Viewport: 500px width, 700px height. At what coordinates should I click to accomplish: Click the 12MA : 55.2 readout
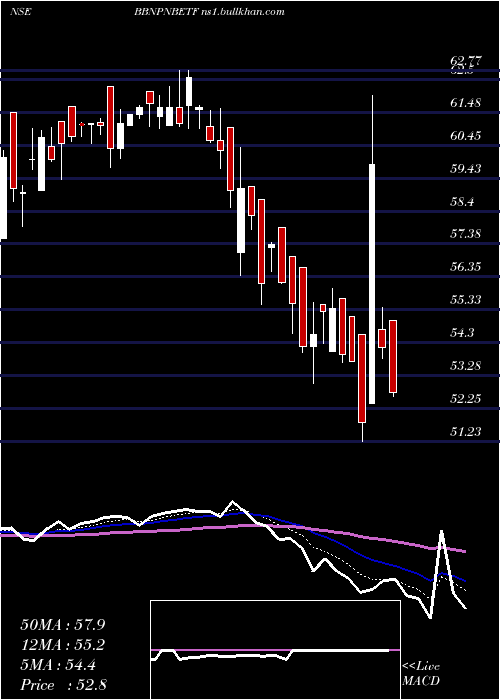(63, 645)
